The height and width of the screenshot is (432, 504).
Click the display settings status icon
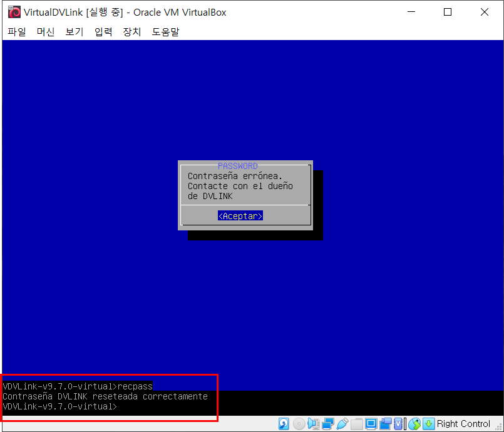click(371, 424)
